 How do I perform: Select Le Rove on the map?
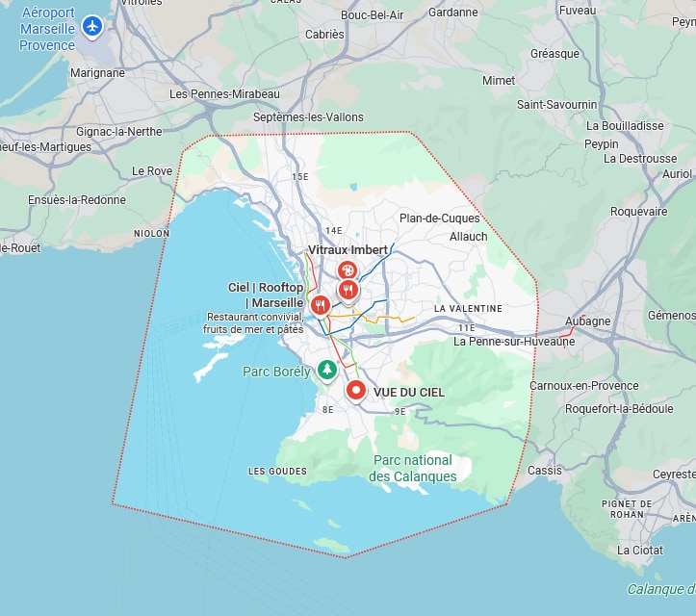point(152,171)
